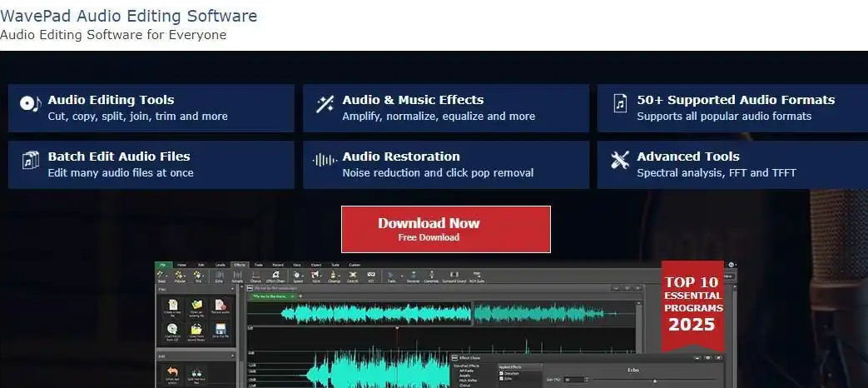Click the Batch Edit Audio Files heading
Viewport: 868px width, 388px height.
point(119,157)
